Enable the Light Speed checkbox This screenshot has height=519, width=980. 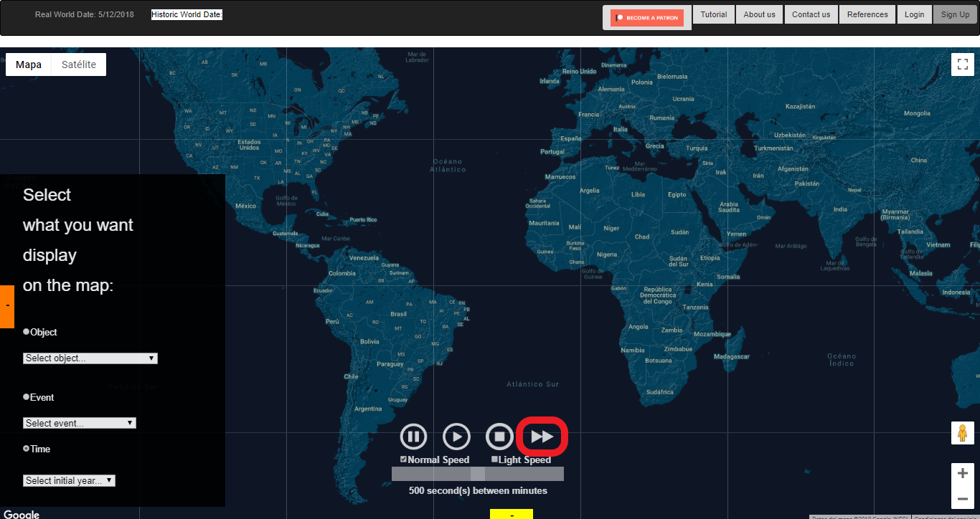(x=494, y=460)
